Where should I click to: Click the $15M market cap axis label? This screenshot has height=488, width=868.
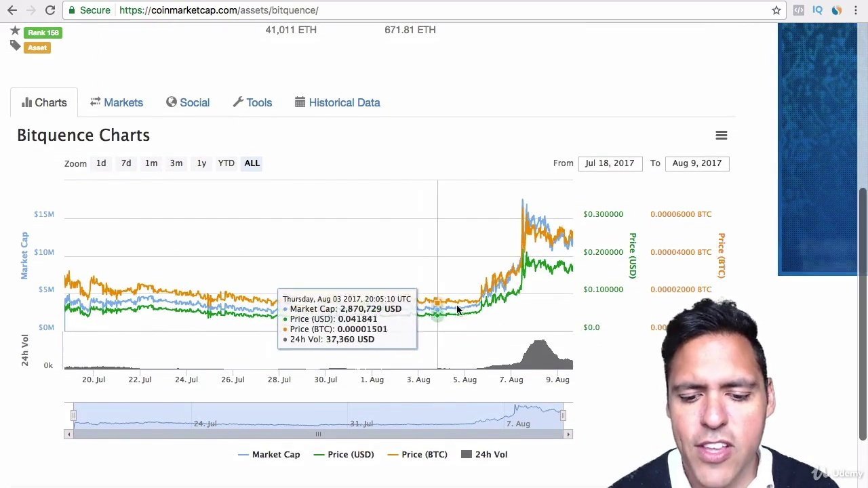click(x=44, y=214)
